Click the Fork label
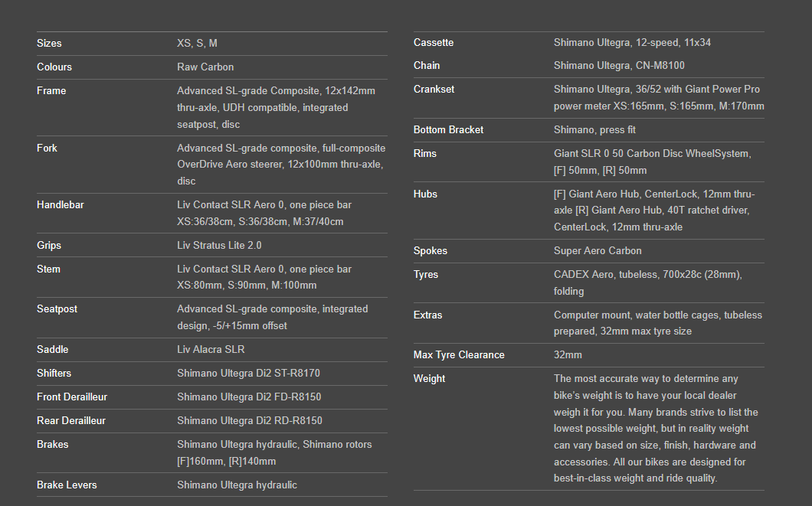 point(47,148)
